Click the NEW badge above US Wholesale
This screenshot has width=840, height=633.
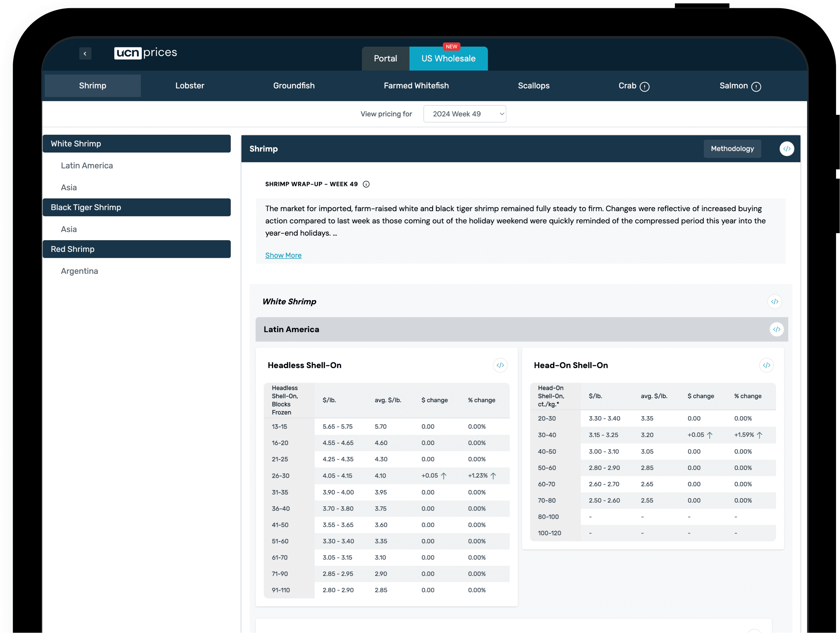point(451,47)
